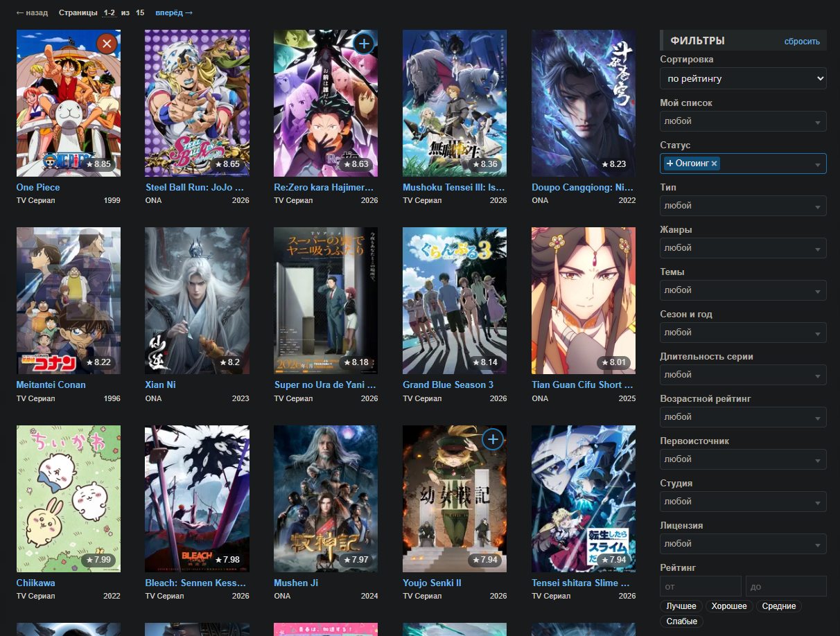Remove One Piece via the red X icon
This screenshot has height=636, width=840.
(x=106, y=44)
